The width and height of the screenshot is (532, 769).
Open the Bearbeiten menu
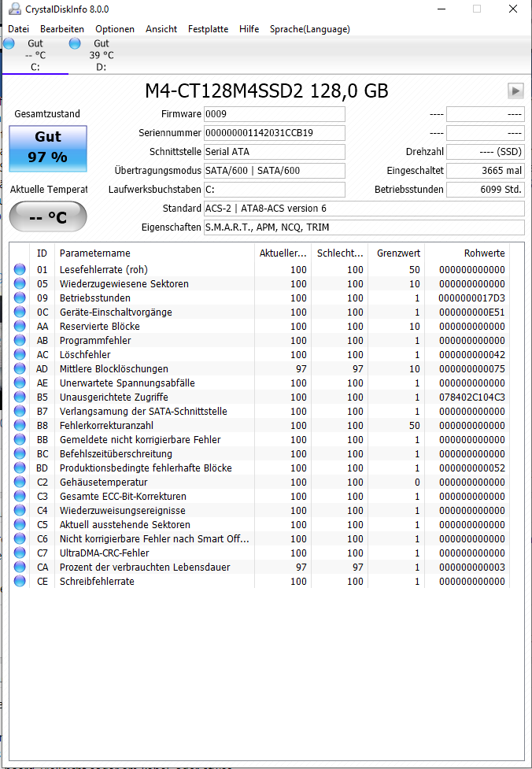(62, 29)
